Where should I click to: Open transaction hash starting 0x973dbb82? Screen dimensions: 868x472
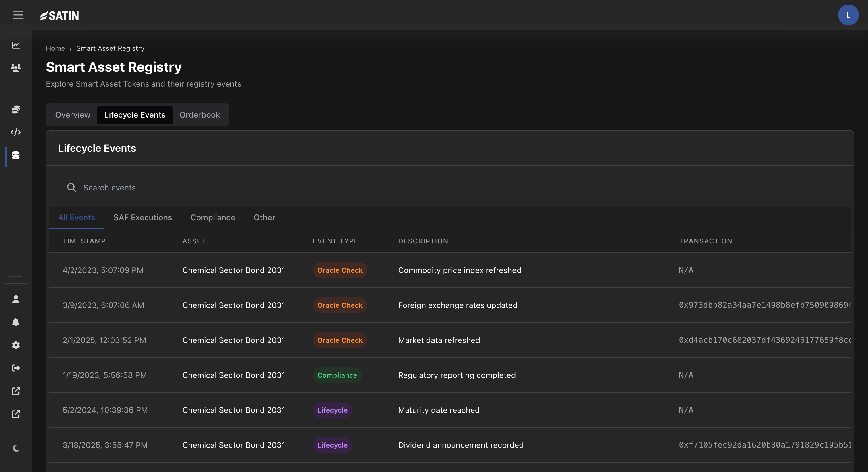click(x=765, y=305)
